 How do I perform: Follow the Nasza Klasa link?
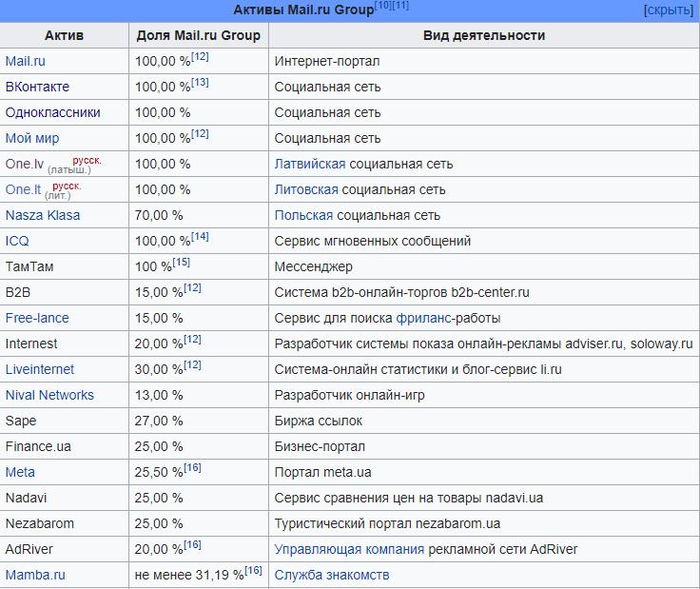pos(43,215)
